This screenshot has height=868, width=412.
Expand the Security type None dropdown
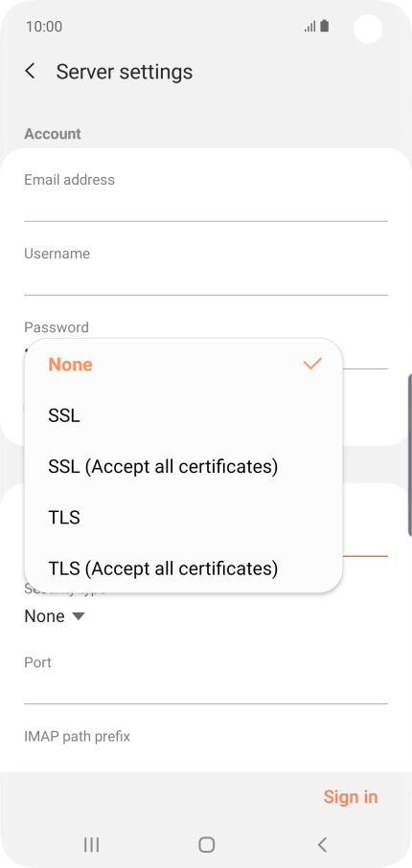(x=55, y=616)
